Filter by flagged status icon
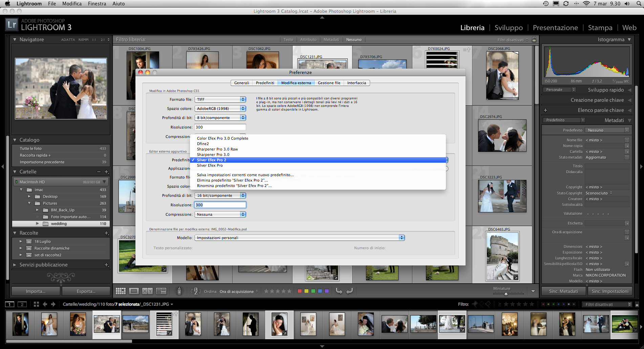644x349 pixels. pos(475,304)
